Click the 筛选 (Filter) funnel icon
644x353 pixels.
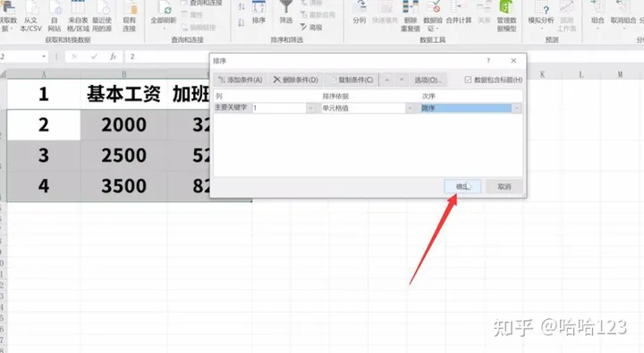pos(286,13)
